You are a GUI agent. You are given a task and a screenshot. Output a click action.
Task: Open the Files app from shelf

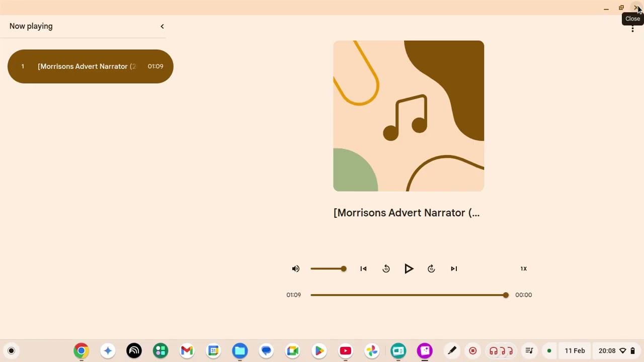click(x=240, y=351)
